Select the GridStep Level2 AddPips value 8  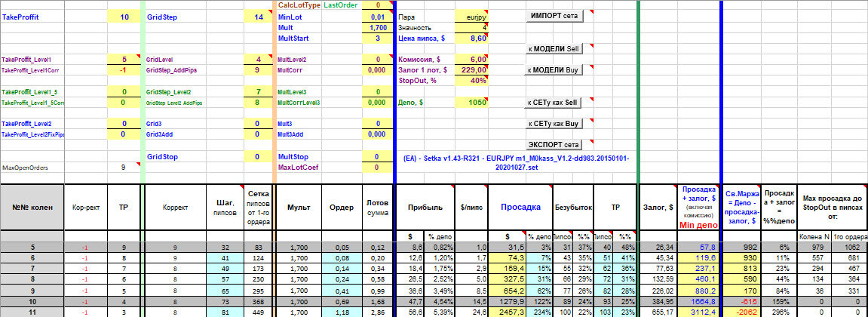pos(259,102)
